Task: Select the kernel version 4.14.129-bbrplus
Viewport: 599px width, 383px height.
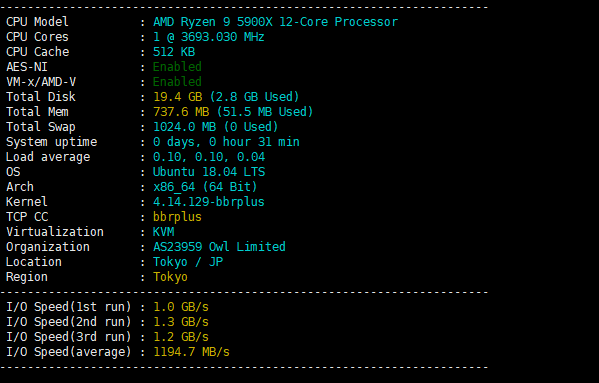Action: pyautogui.click(x=209, y=202)
